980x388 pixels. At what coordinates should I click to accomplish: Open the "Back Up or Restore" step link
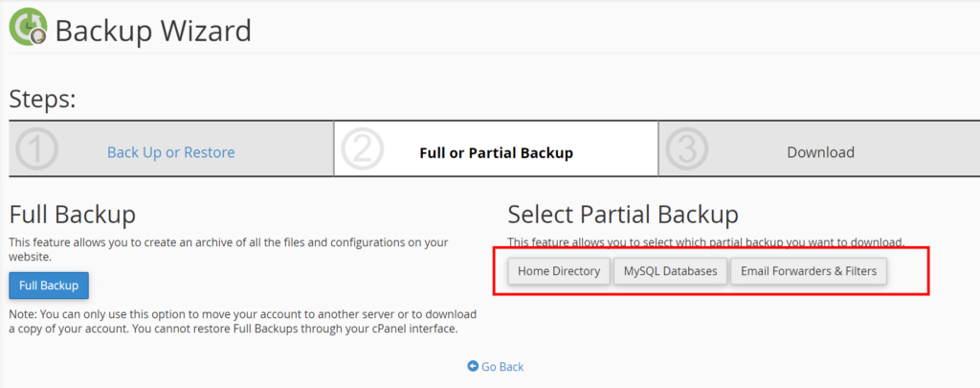pos(170,152)
